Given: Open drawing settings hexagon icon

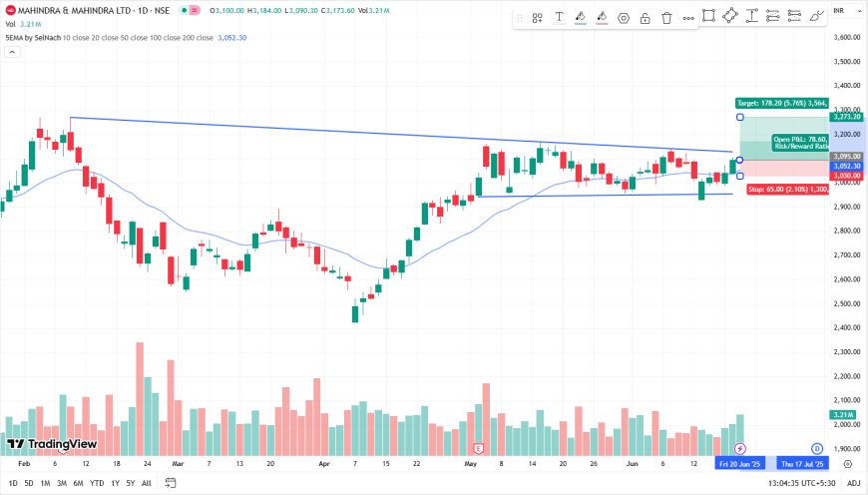Looking at the screenshot, I should [624, 18].
